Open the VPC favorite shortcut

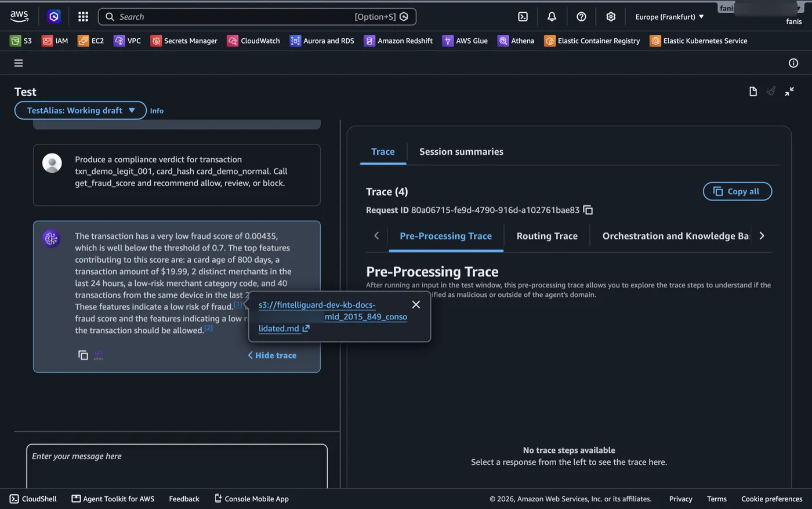click(128, 41)
